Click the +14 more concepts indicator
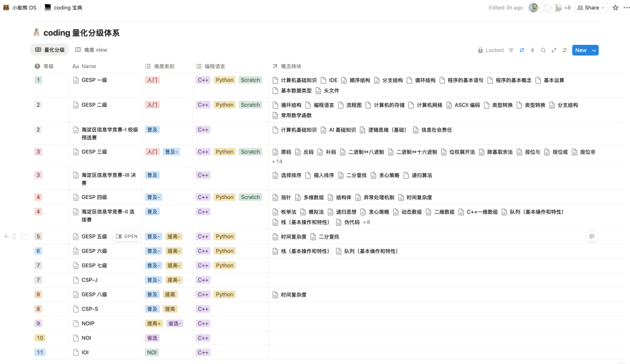Viewport: 630px width, 364px height. [x=277, y=162]
